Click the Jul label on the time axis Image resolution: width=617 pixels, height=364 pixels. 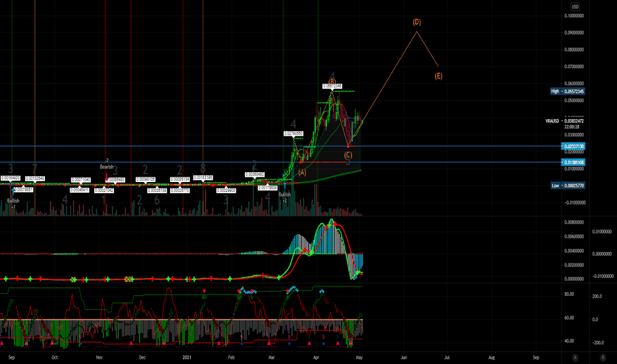[x=447, y=357]
